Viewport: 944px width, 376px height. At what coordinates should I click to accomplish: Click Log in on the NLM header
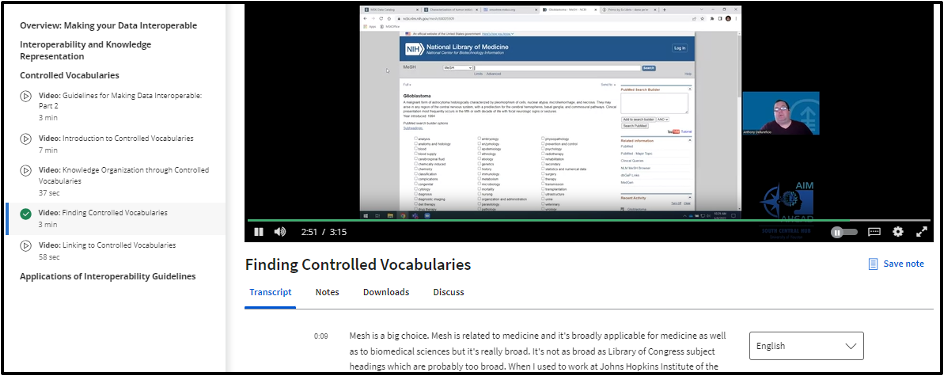[680, 48]
